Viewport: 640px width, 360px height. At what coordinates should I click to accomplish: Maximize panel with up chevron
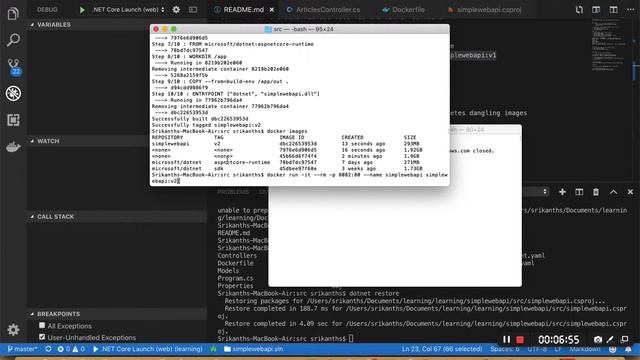[x=613, y=192]
